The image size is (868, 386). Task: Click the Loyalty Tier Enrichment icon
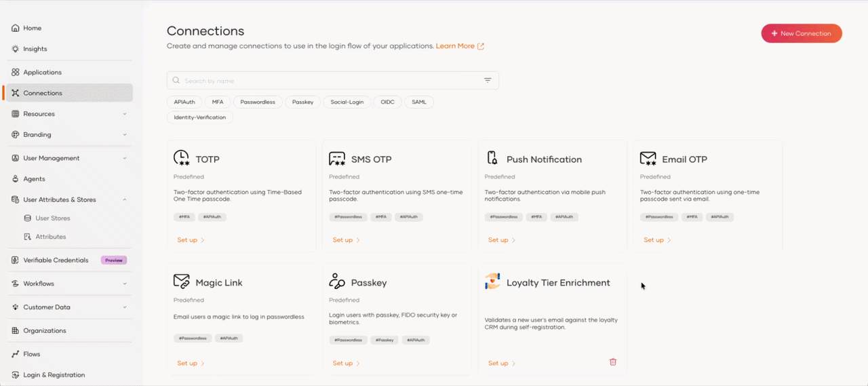click(493, 282)
